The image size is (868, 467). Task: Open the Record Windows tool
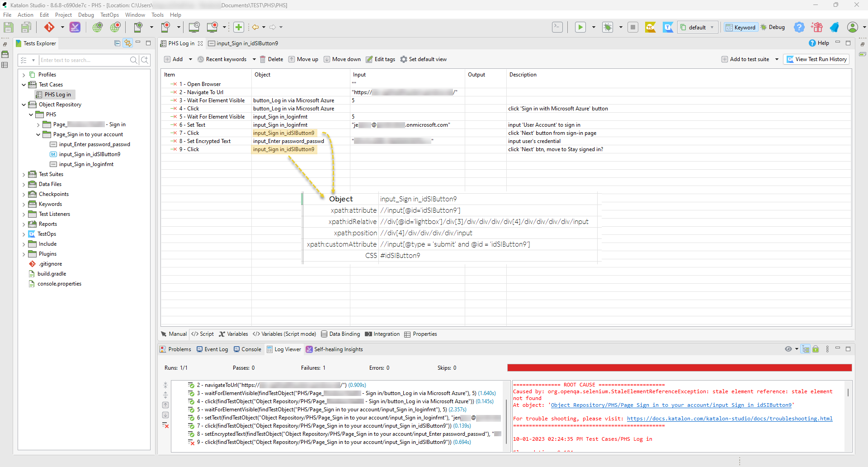(212, 27)
